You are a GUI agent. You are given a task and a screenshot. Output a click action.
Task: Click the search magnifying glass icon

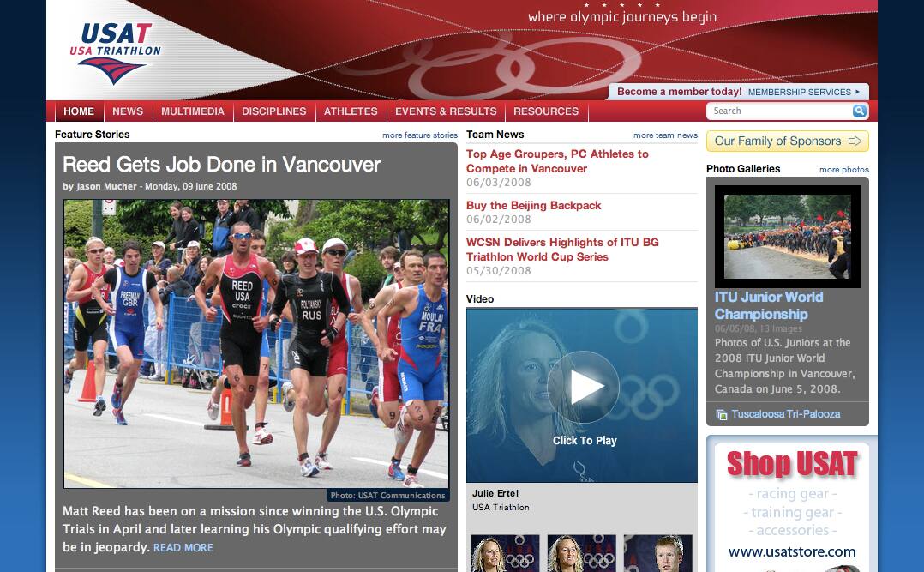[858, 110]
